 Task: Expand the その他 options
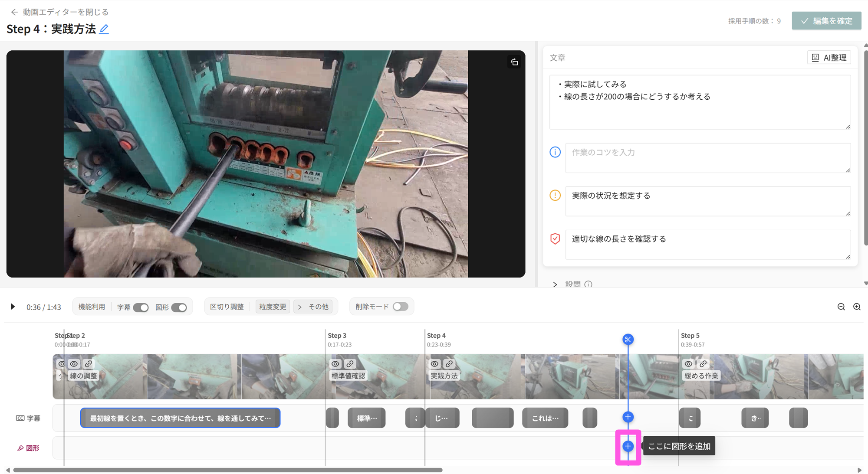pos(313,307)
